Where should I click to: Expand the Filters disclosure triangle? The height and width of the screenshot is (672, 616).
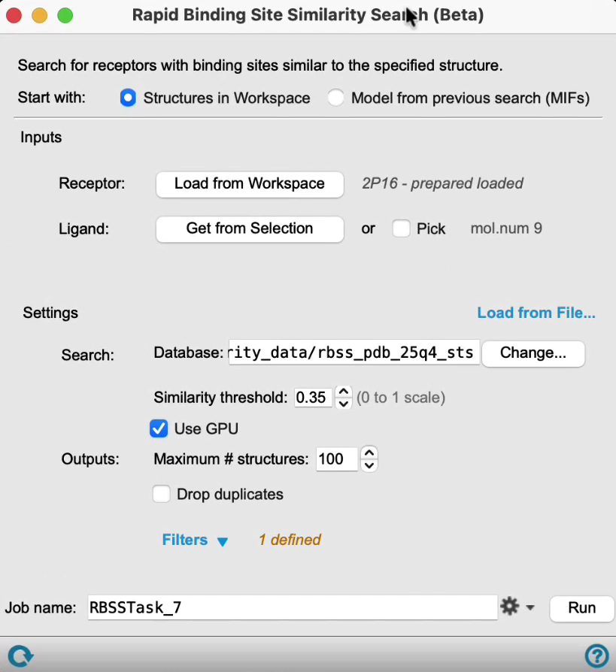point(222,542)
